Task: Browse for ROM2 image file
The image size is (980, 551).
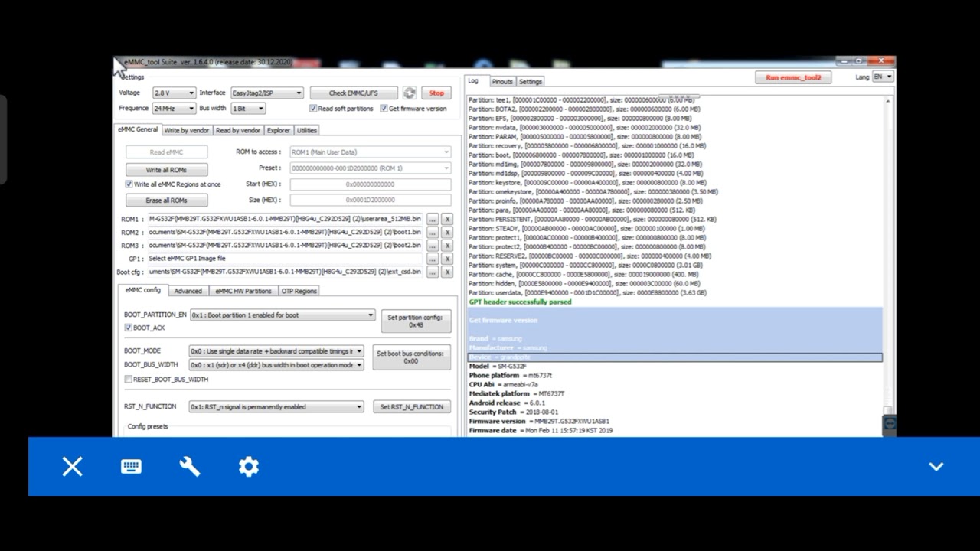Action: (x=433, y=233)
